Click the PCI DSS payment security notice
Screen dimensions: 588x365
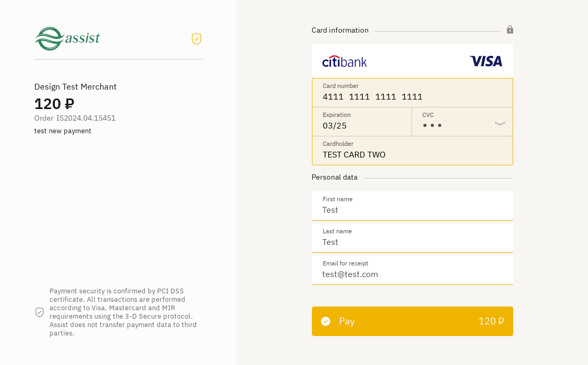coord(123,312)
